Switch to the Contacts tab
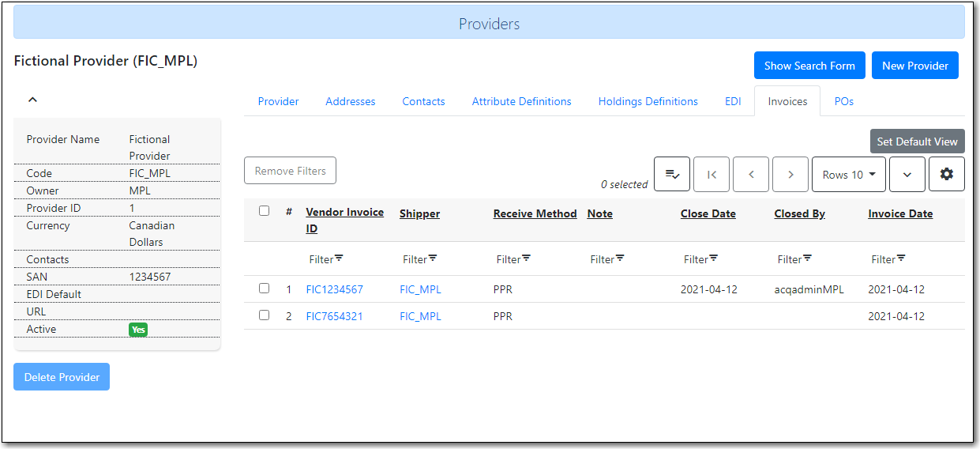This screenshot has height=449, width=980. tap(423, 101)
